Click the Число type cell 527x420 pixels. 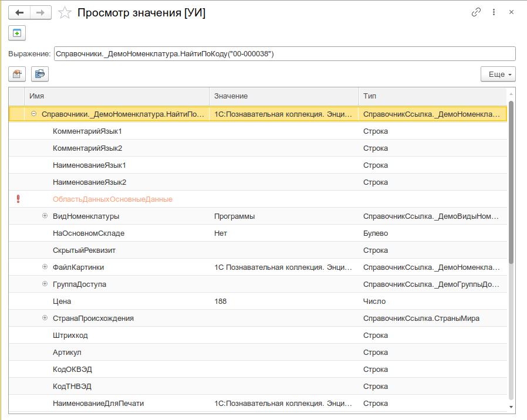coord(432,302)
